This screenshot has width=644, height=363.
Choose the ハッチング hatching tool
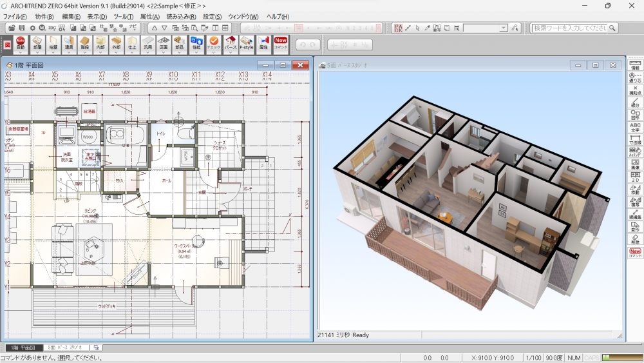coord(635,153)
